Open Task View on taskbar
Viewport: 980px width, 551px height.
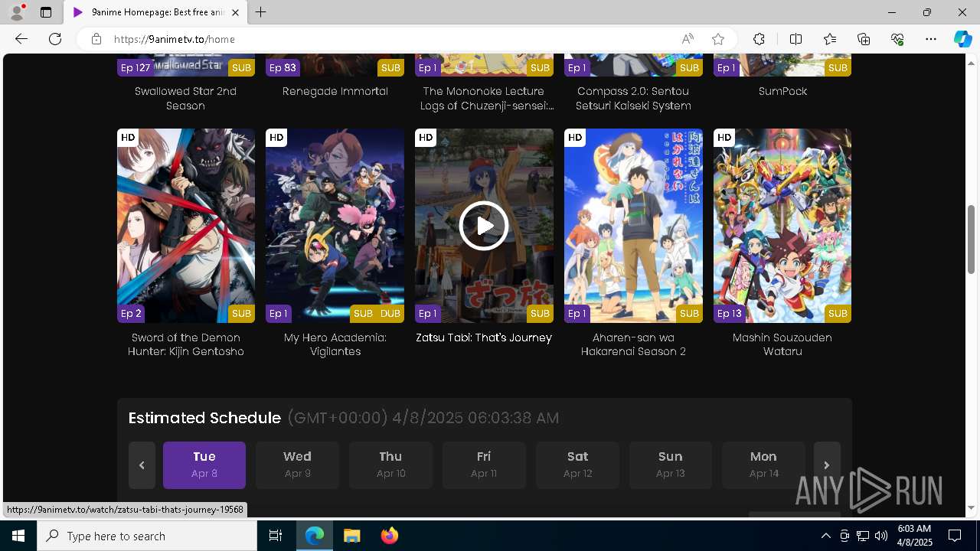[276, 536]
